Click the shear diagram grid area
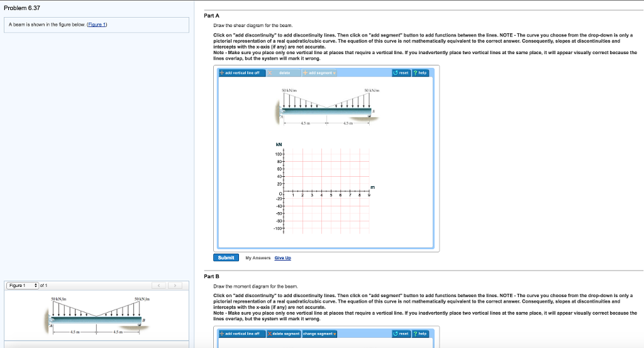This screenshot has width=644, height=348. pos(326,191)
